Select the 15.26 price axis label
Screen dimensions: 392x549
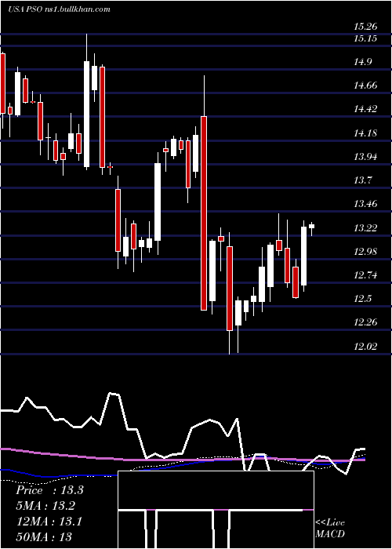pyautogui.click(x=365, y=26)
